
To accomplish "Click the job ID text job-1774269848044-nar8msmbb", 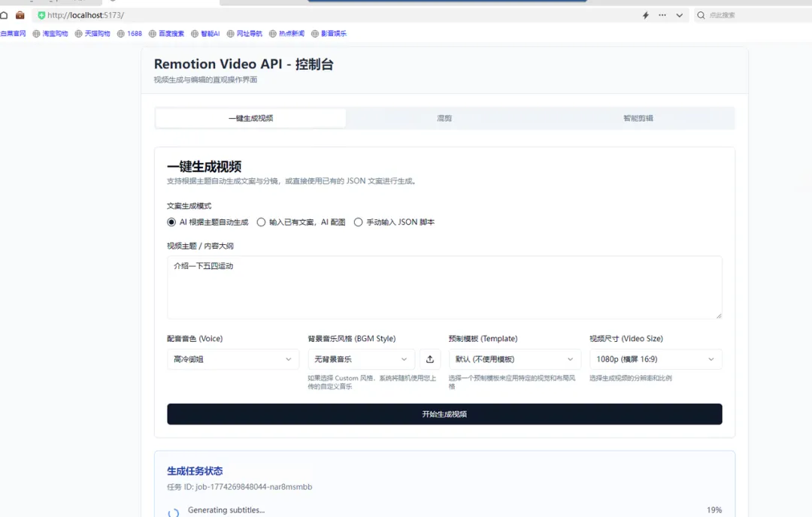I will coord(254,487).
